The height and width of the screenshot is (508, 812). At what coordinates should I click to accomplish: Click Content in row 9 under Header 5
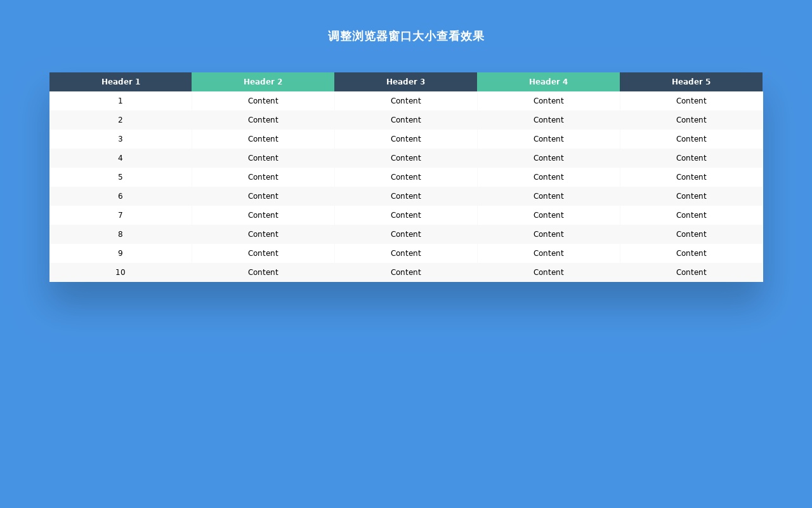pos(691,253)
